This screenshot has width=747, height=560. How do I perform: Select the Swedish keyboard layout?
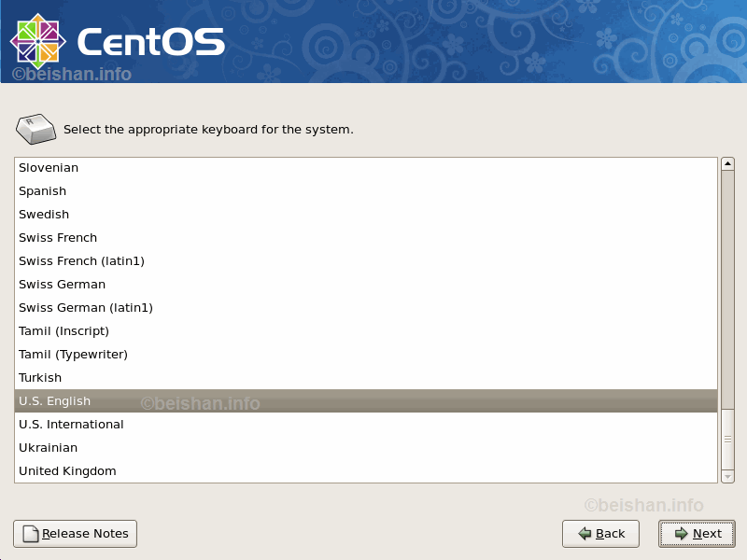click(44, 215)
